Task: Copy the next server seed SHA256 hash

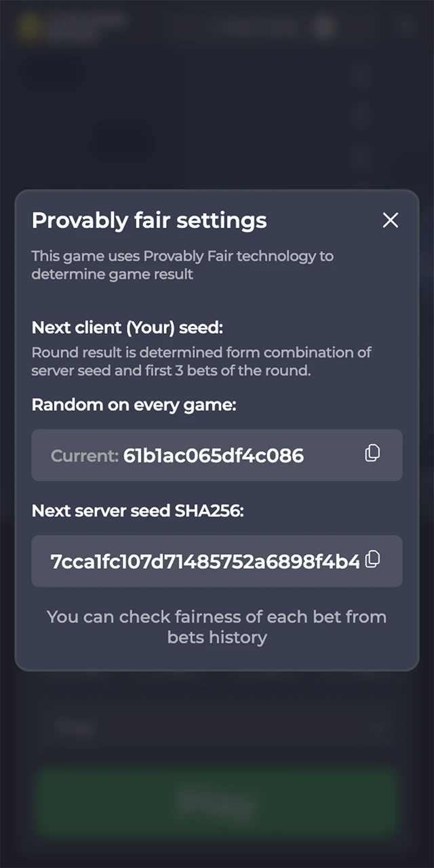Action: coord(372,559)
